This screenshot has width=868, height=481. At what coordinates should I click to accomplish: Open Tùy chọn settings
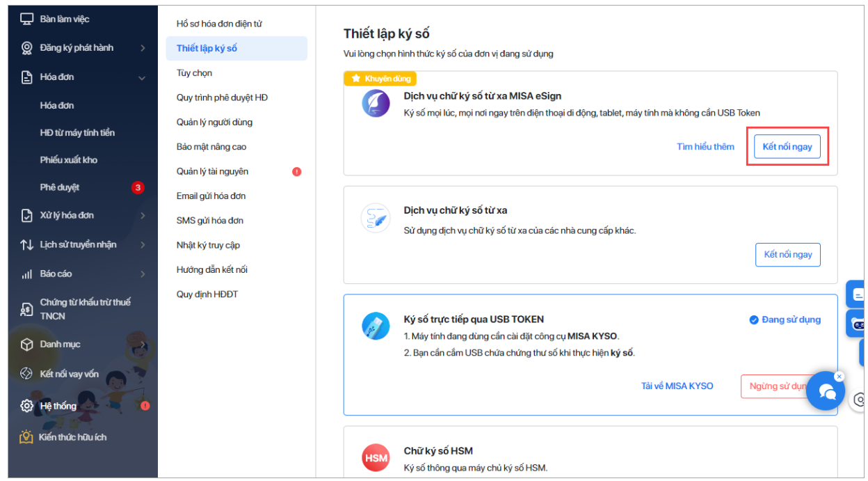click(x=195, y=73)
